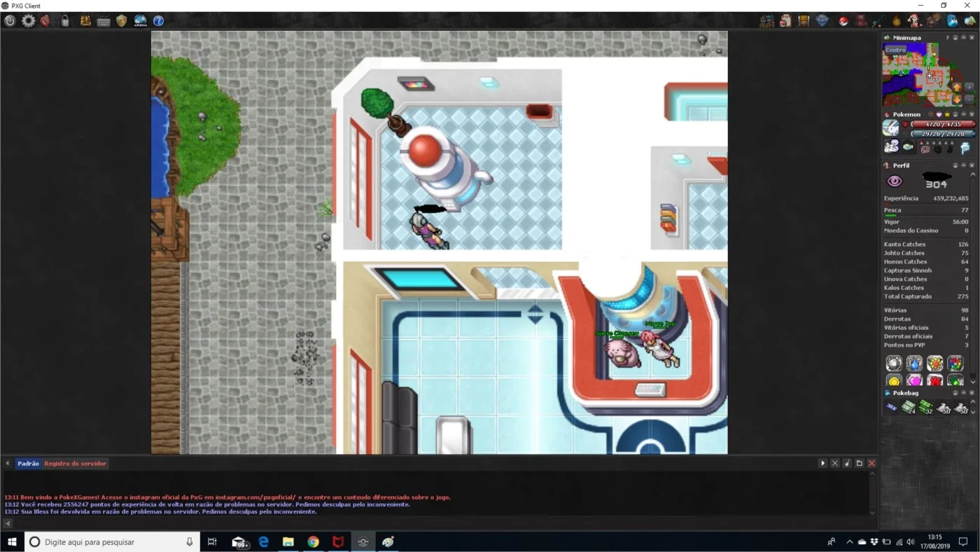Toggle the pink heart icon in the Pokemon panel header

939,114
